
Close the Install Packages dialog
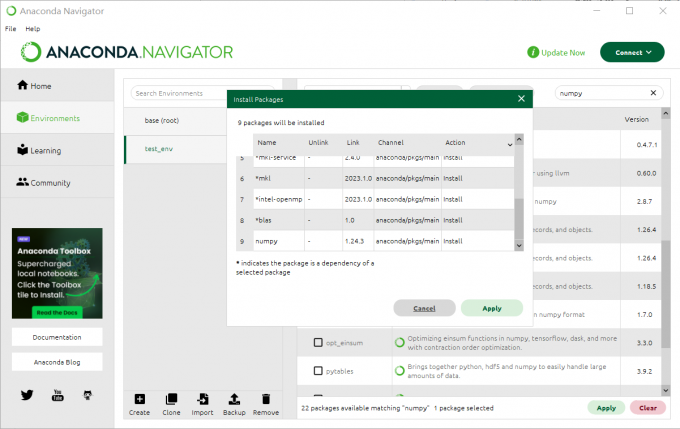[x=521, y=99]
